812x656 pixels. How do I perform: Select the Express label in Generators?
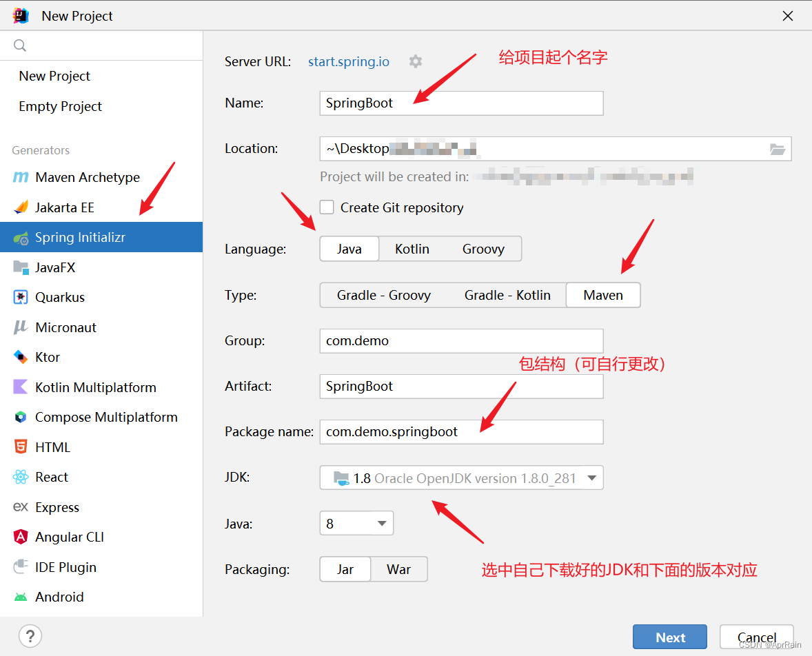click(x=57, y=507)
